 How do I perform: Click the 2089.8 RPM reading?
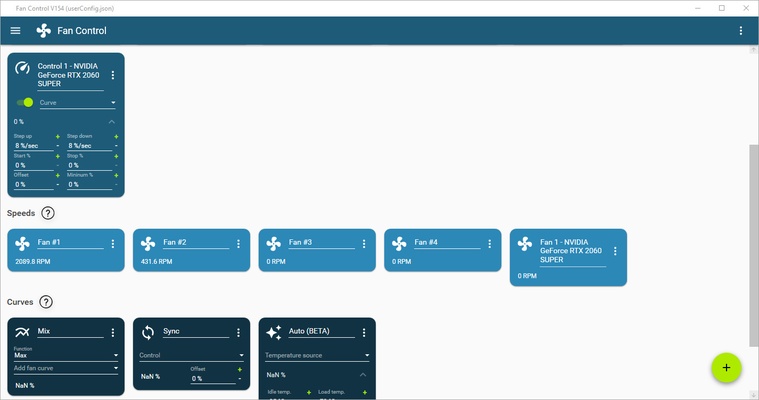click(32, 262)
